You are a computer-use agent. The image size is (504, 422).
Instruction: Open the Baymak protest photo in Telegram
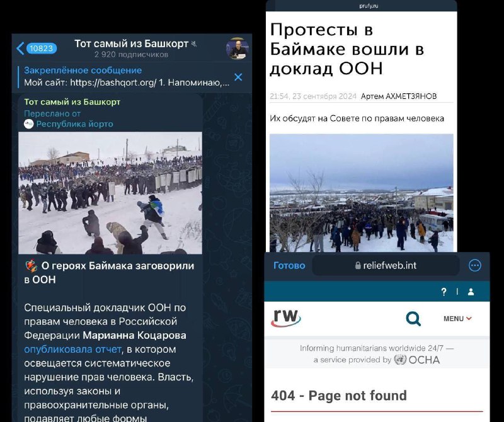pyautogui.click(x=110, y=193)
